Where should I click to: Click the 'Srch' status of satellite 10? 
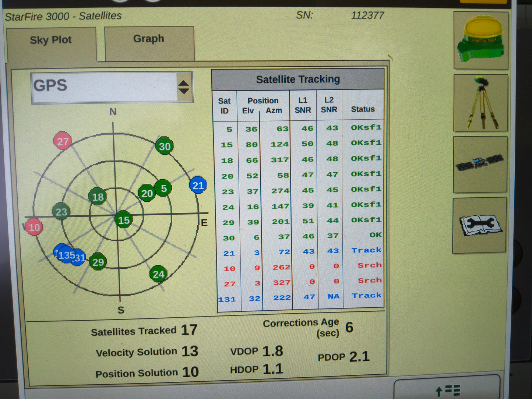click(370, 265)
